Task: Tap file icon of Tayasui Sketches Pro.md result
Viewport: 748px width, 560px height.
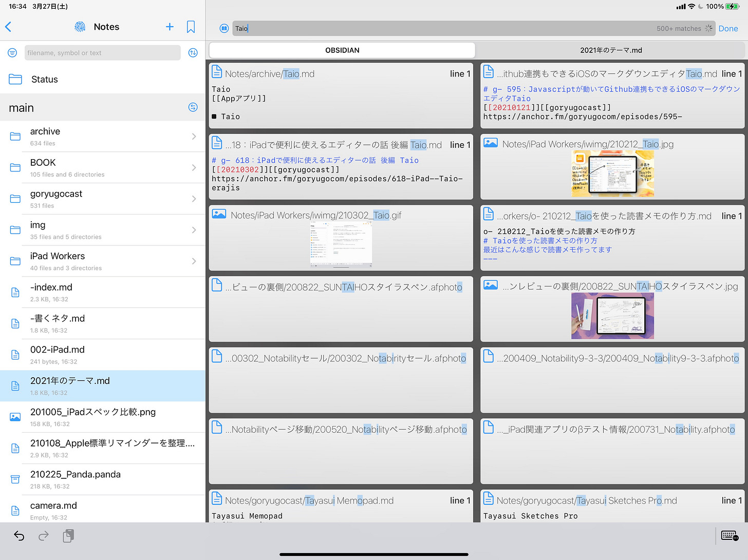Action: coord(489,498)
